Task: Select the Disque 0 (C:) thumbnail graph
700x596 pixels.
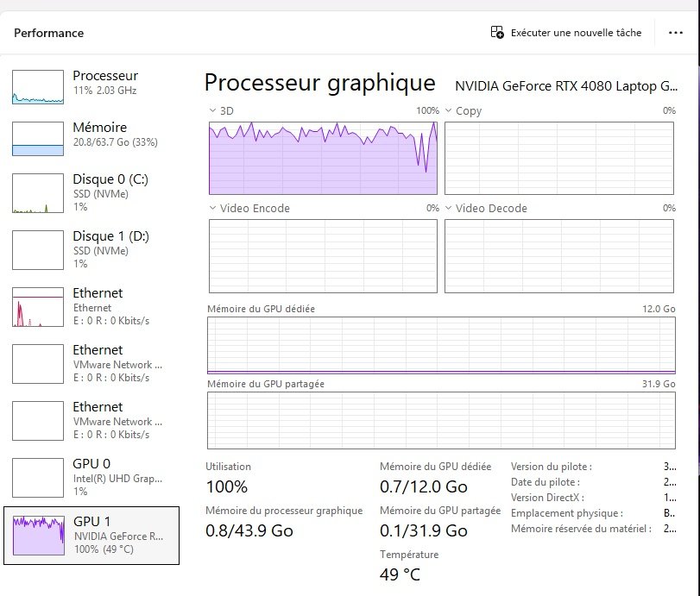Action: [38, 193]
